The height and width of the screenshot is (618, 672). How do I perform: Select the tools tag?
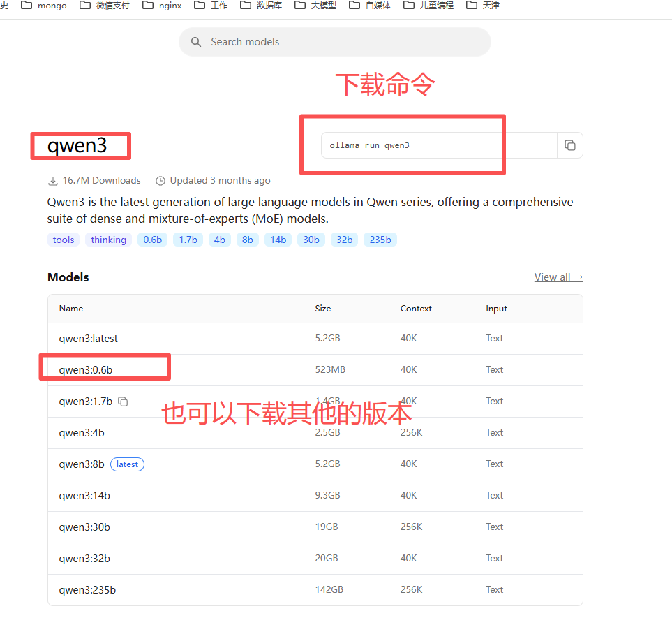point(64,240)
